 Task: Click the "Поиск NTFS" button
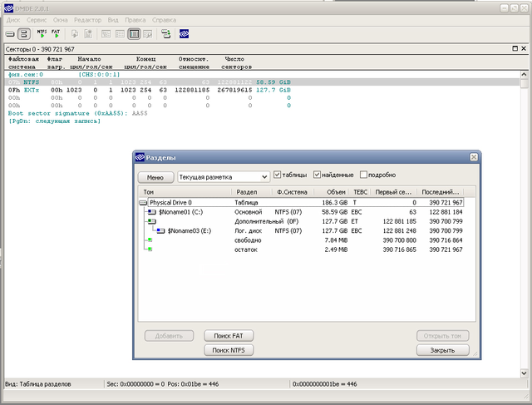229,350
